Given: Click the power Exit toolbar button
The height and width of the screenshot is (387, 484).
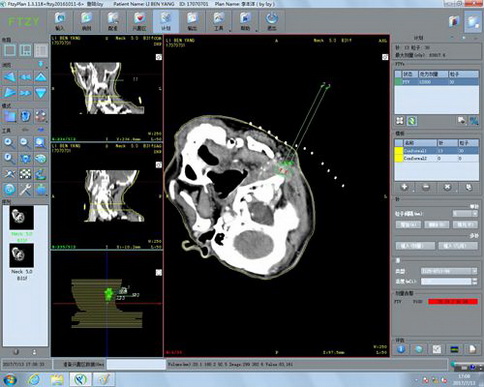Looking at the screenshot, I should click(x=272, y=21).
